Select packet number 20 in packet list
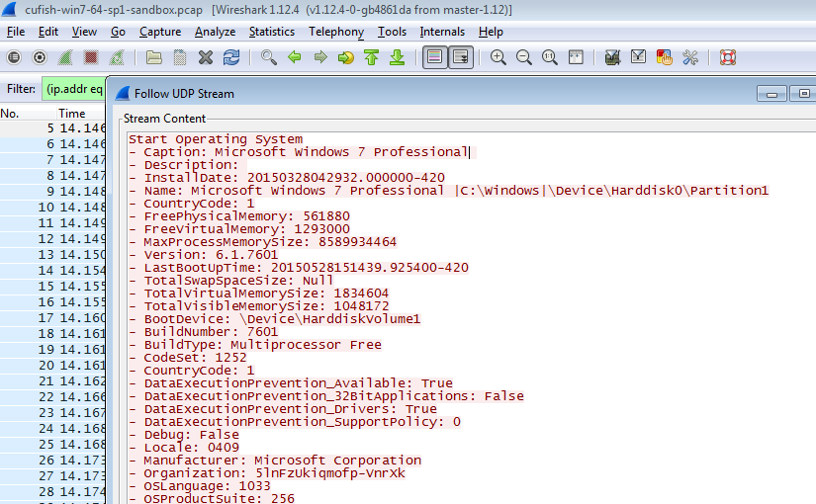Viewport: 816px width, 504px height. tap(52, 365)
